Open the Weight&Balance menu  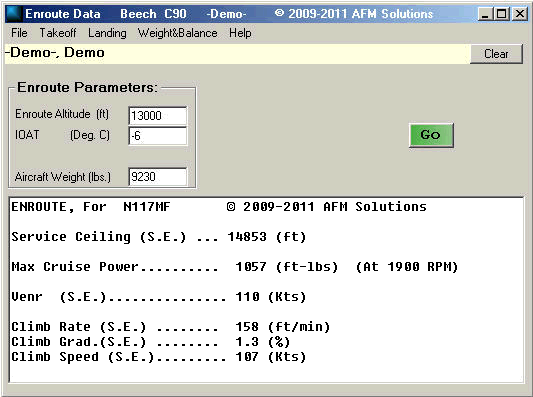[x=177, y=33]
